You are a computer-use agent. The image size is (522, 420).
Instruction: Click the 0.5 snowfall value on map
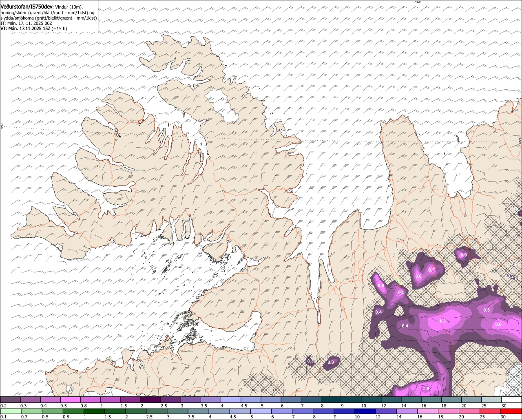click(x=487, y=310)
